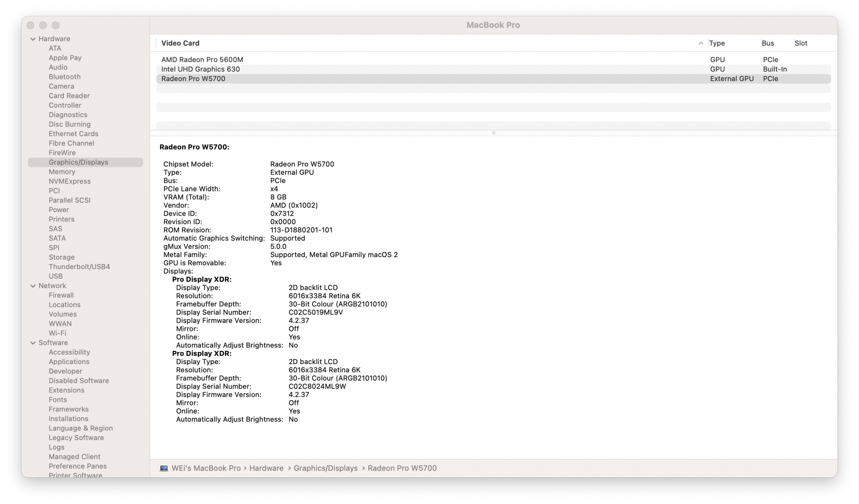Select Audio in the sidebar
The width and height of the screenshot is (859, 504).
tap(58, 67)
